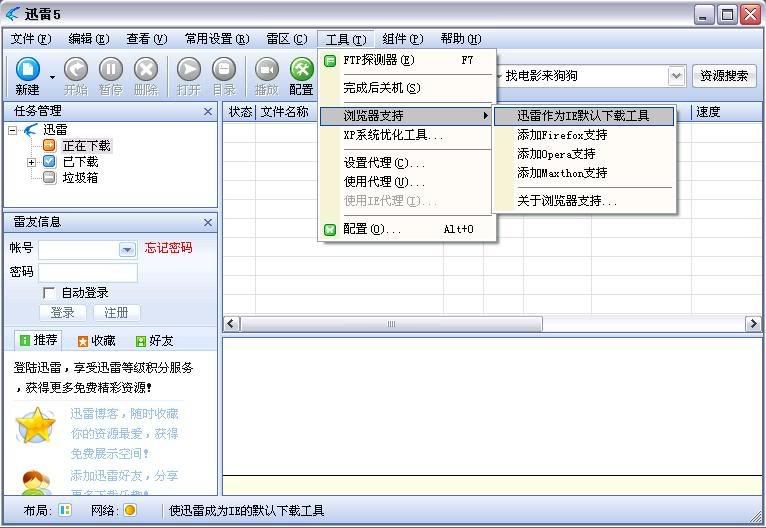Click the 暂停 pause toolbar icon
766x528 pixels.
111,69
